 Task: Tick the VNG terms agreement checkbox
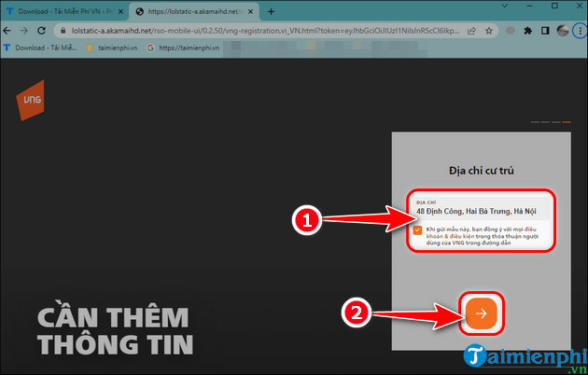417,229
